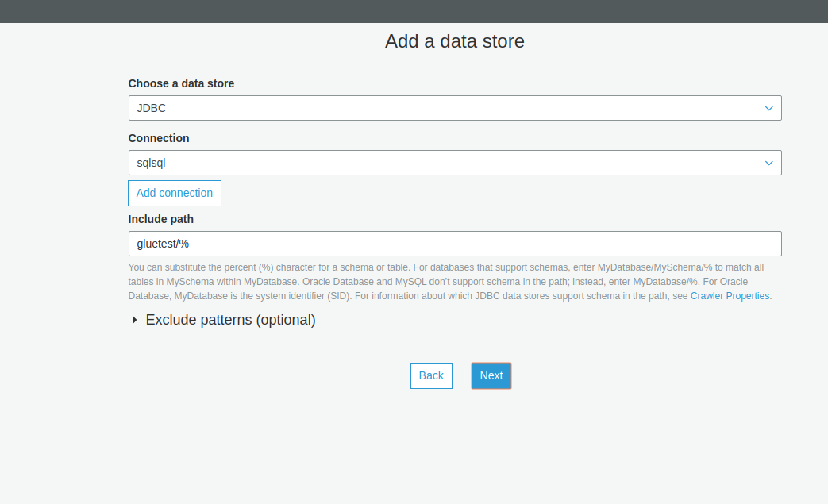
Task: Click the "Include path" field label
Action: (160, 219)
